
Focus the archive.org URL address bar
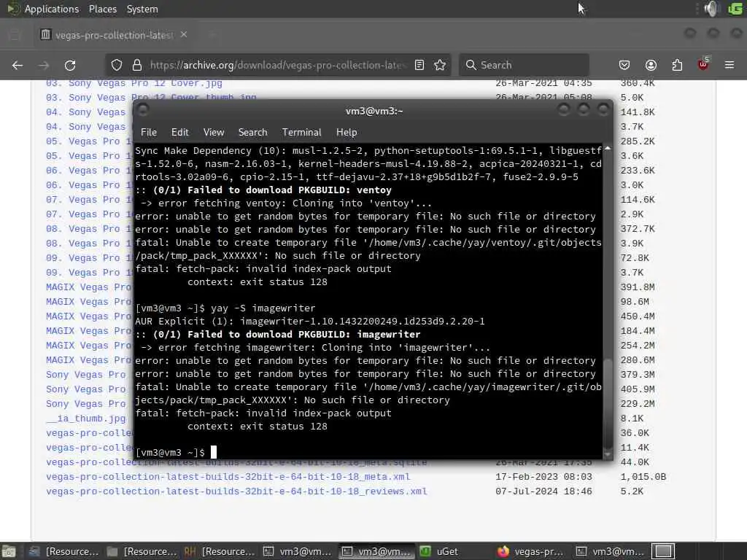[x=277, y=65]
